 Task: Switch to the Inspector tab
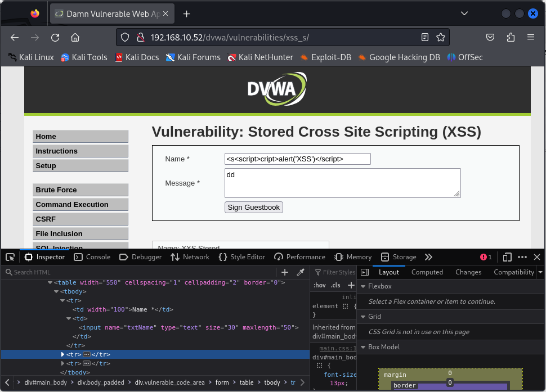tap(45, 257)
